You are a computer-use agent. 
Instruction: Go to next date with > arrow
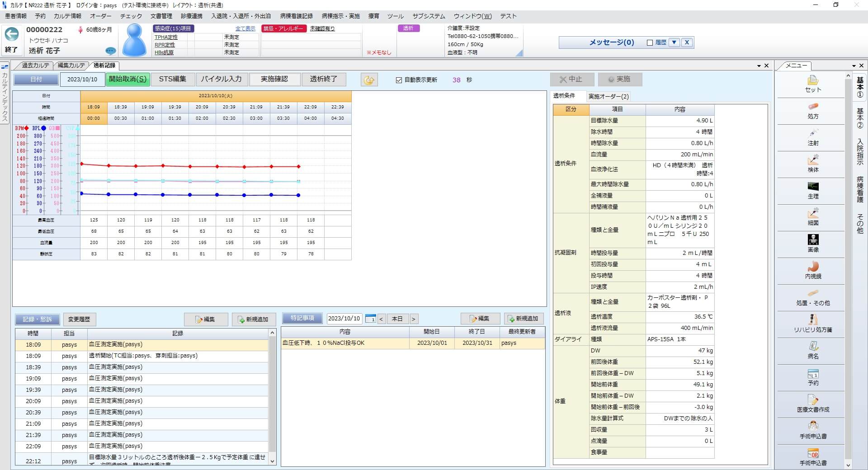coord(413,319)
